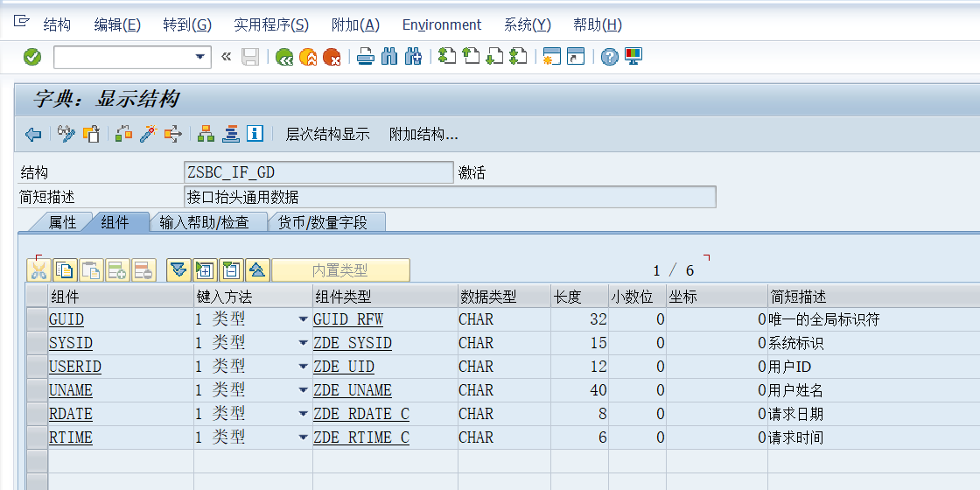Collapse the command field with the « arrow
980x490 pixels.
[227, 57]
